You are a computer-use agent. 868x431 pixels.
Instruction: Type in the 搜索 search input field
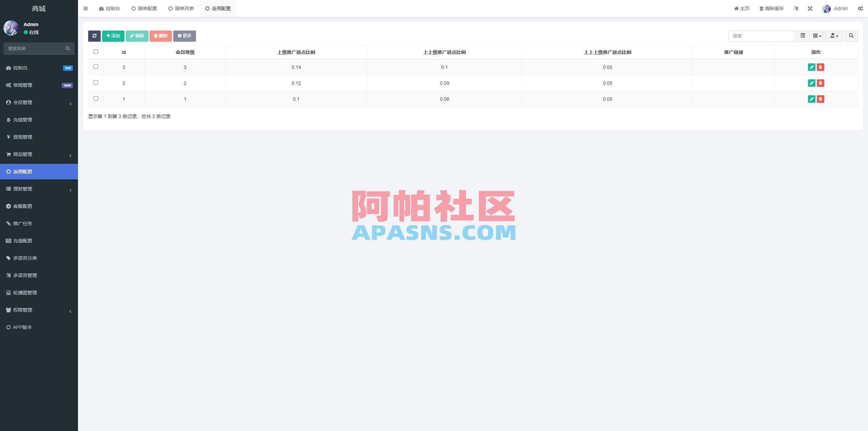(761, 36)
